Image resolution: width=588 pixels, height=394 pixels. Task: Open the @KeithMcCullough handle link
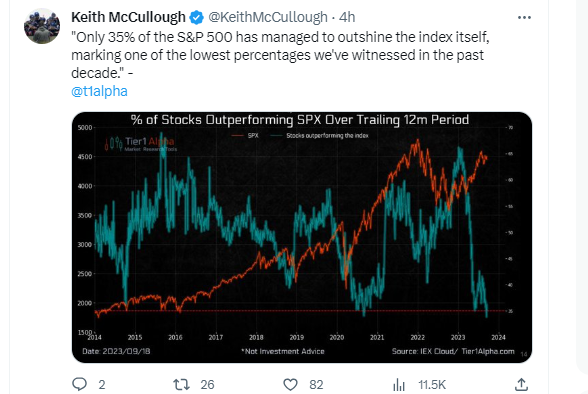click(x=268, y=17)
